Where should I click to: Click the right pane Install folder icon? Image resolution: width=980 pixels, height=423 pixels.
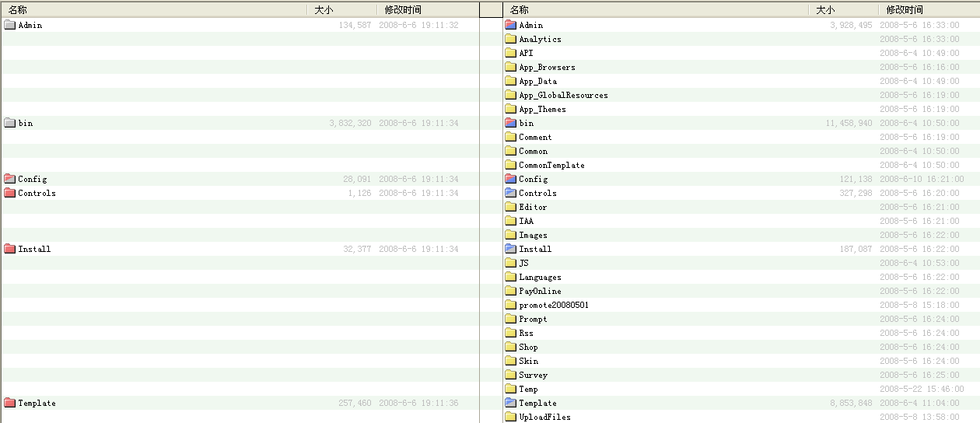(x=510, y=249)
